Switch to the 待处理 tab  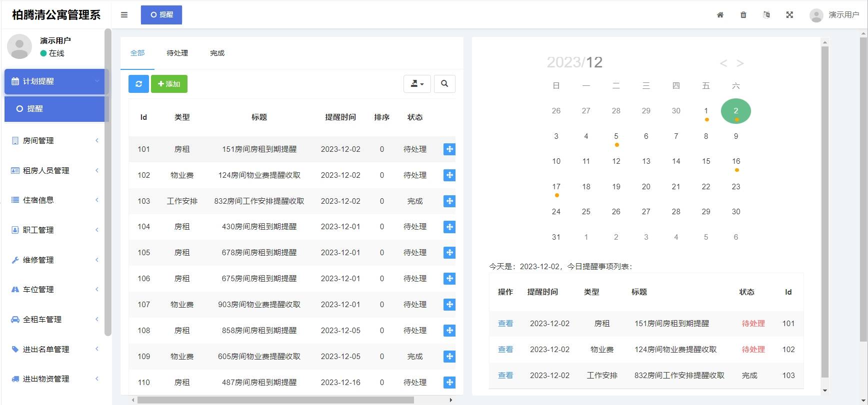[x=177, y=53]
